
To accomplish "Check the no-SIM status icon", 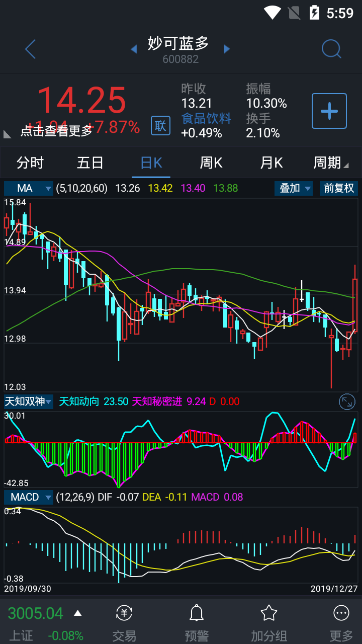I will [294, 13].
